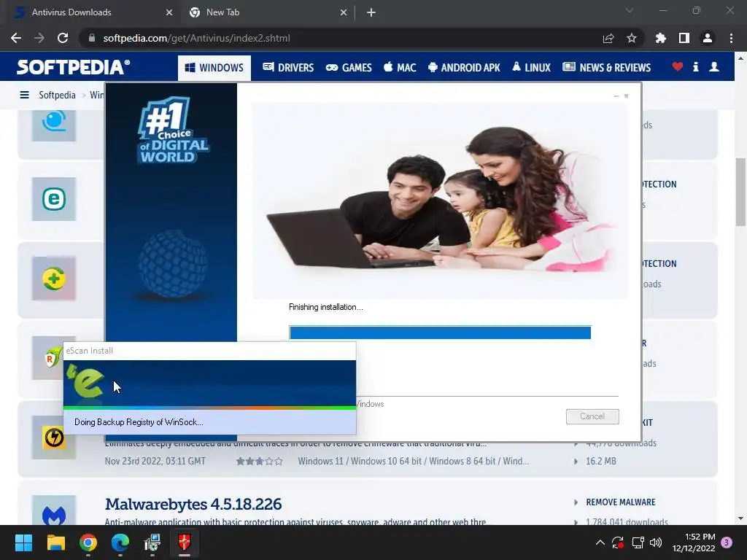This screenshot has width=747, height=560.
Task: Click the red heart favorites icon
Action: click(678, 67)
